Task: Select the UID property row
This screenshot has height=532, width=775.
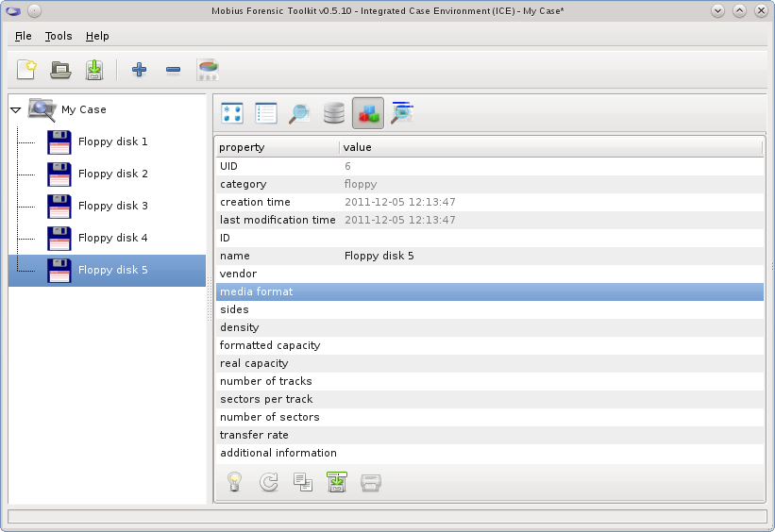Action: [490, 166]
